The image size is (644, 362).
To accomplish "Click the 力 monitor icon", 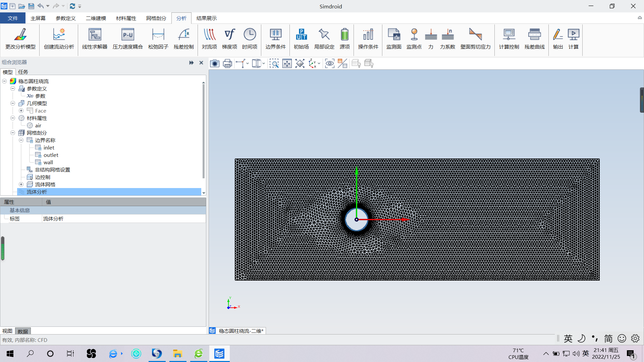I will pyautogui.click(x=431, y=39).
